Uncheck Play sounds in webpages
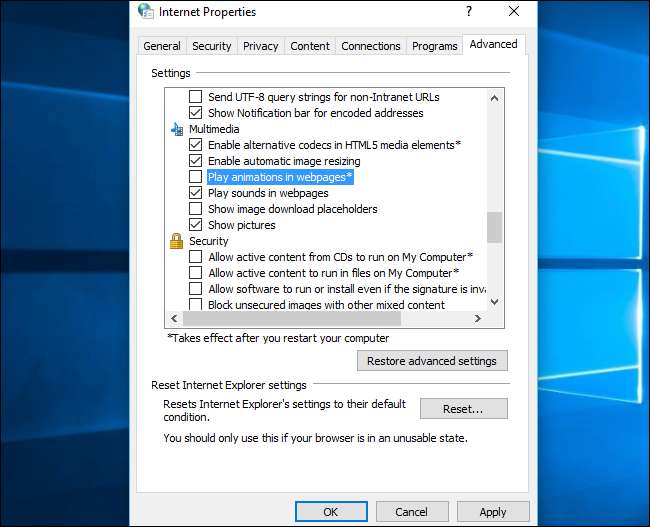 point(195,193)
